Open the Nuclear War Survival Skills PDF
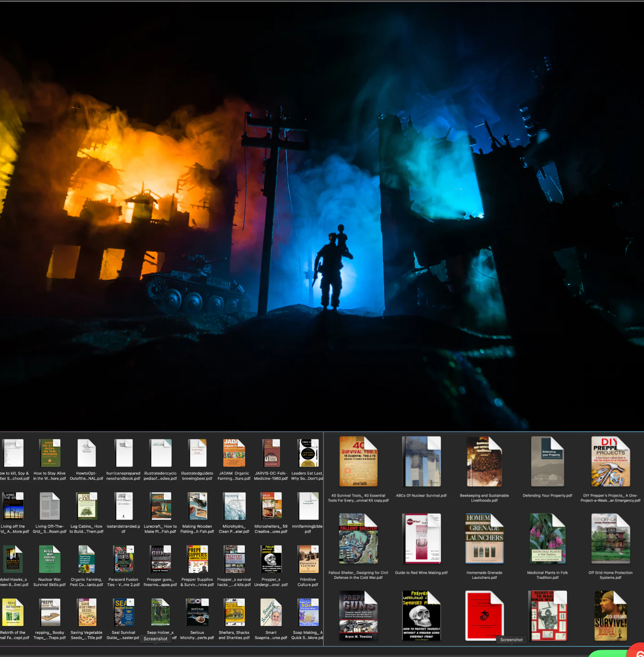 [x=50, y=559]
